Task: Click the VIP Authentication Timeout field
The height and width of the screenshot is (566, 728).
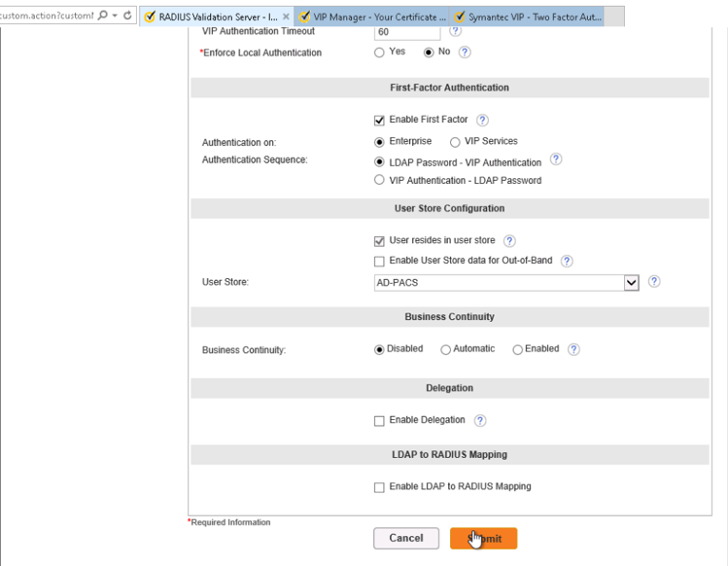Action: 408,32
